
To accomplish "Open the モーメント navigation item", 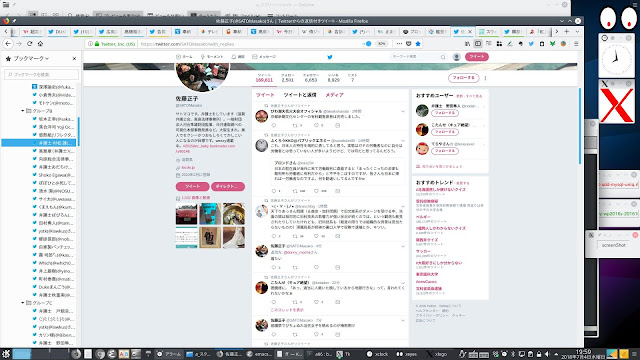I will click(x=212, y=57).
